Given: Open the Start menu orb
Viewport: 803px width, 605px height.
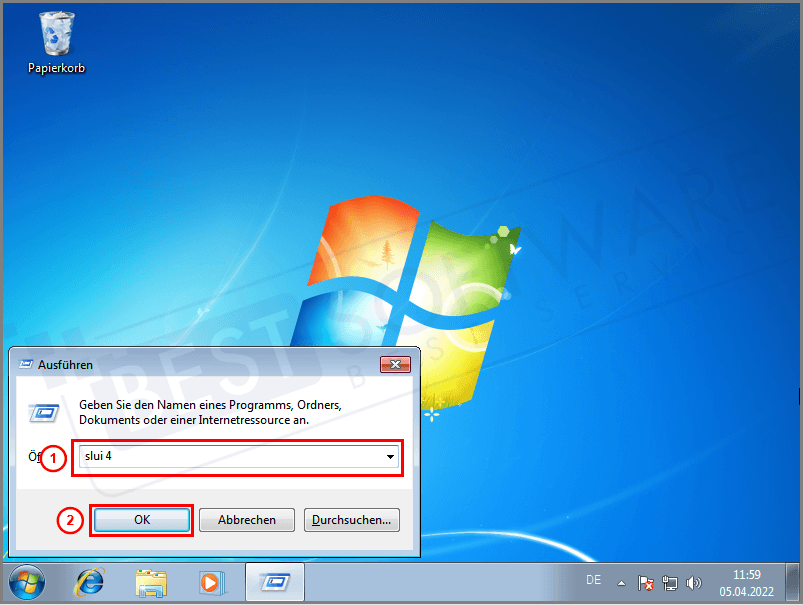Looking at the screenshot, I should click(27, 583).
